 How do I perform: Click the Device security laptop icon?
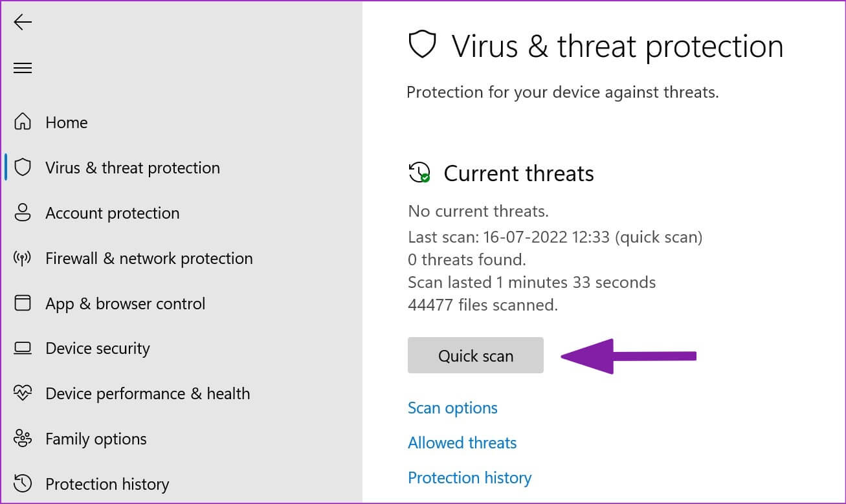[23, 348]
